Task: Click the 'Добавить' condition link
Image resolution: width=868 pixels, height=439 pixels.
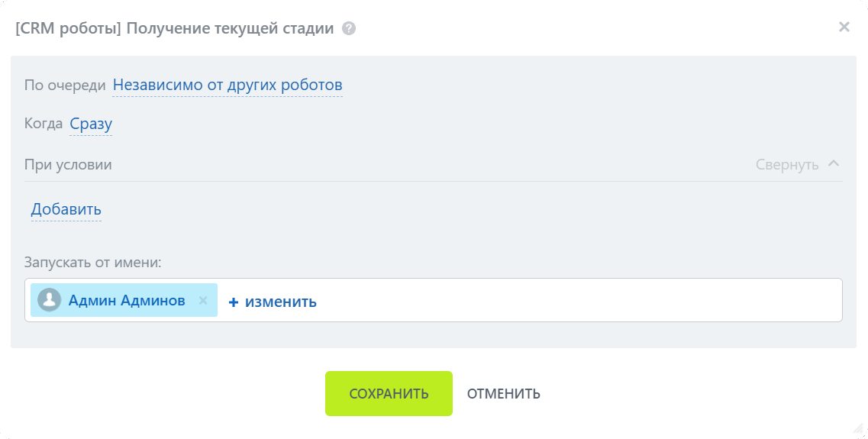Action: coord(66,209)
